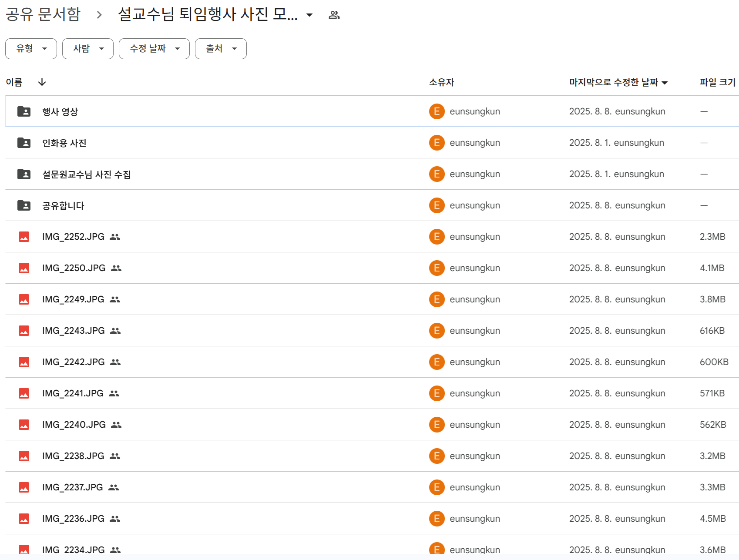Open the 사람 filter dropdown

[87, 48]
